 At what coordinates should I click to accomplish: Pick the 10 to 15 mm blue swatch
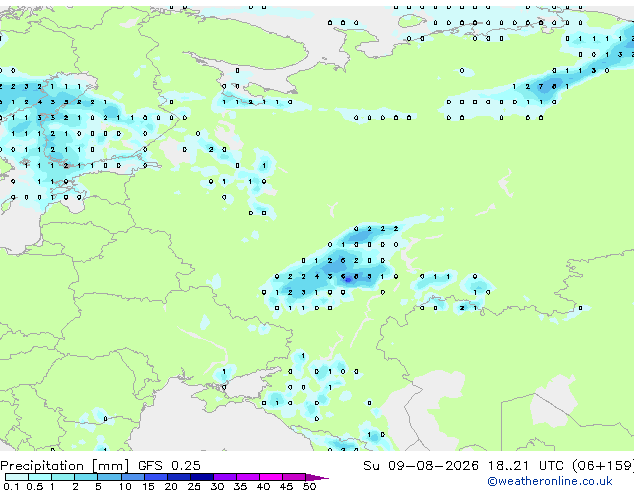132,477
